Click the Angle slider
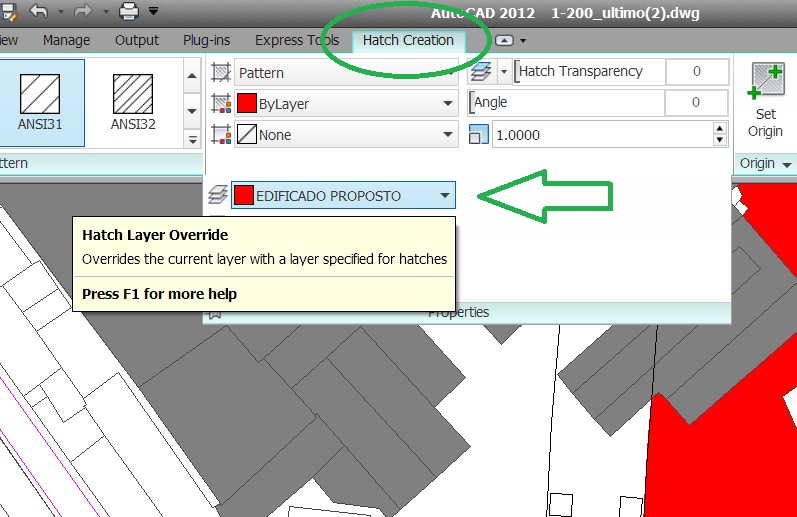Viewport: 797px width, 517px height. coord(566,103)
